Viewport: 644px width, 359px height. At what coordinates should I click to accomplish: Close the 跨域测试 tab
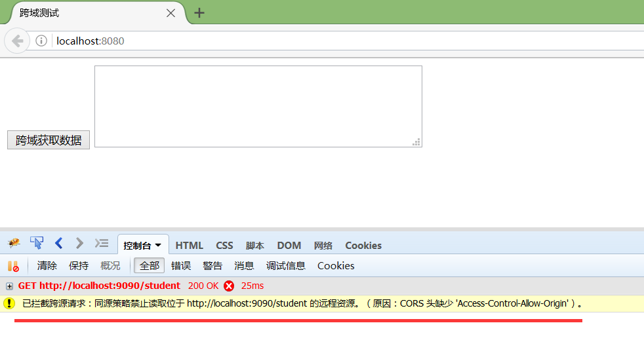point(171,13)
